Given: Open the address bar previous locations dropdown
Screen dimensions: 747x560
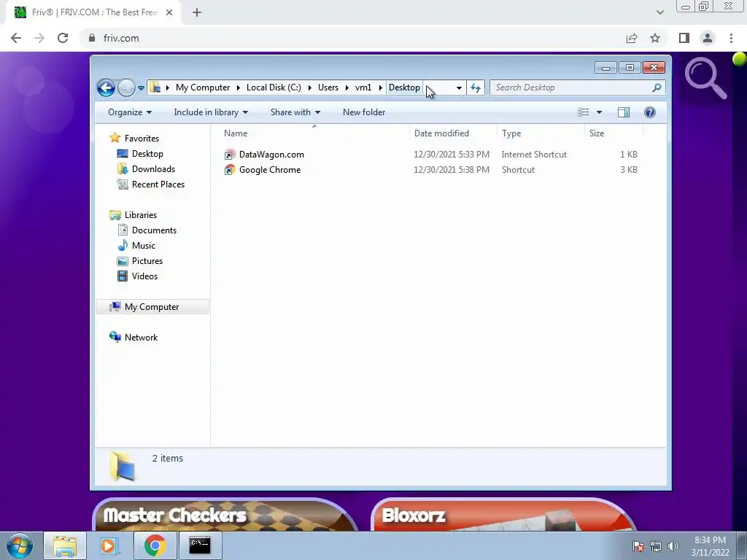Looking at the screenshot, I should point(459,87).
